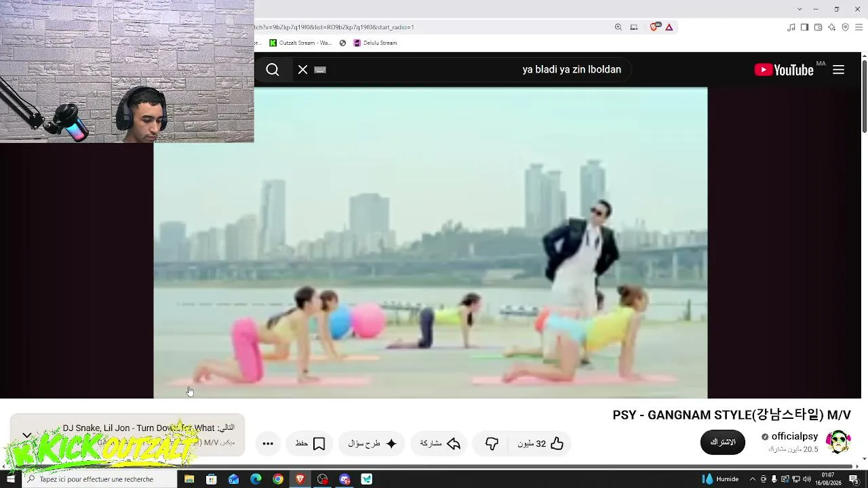Image resolution: width=868 pixels, height=488 pixels.
Task: Click the Ask (طرح سؤال) button
Action: pos(372,443)
